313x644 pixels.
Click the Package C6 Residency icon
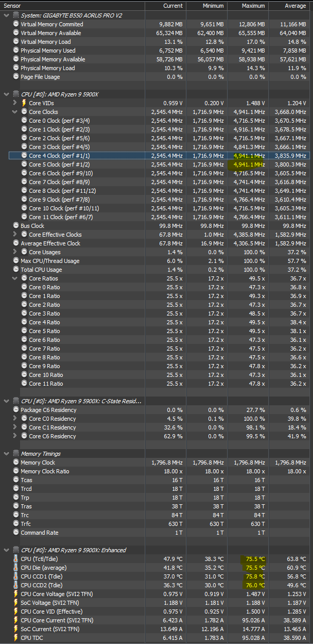pos(16,410)
